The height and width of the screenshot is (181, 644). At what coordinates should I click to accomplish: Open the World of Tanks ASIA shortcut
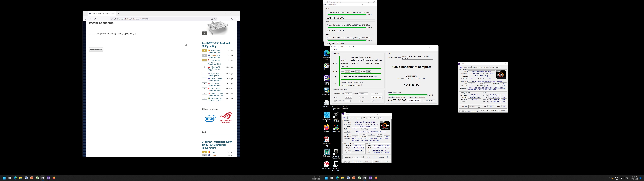(x=336, y=154)
